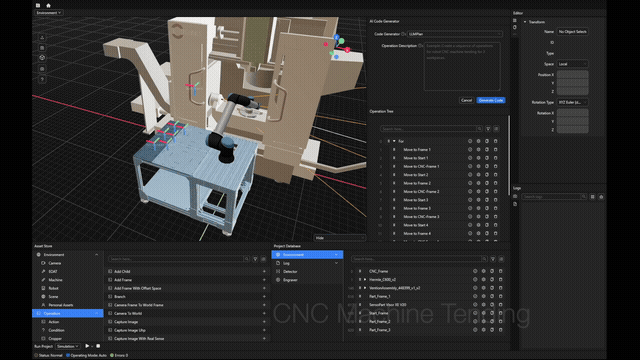Click in the Operation Description text area

pyautogui.click(x=462, y=66)
